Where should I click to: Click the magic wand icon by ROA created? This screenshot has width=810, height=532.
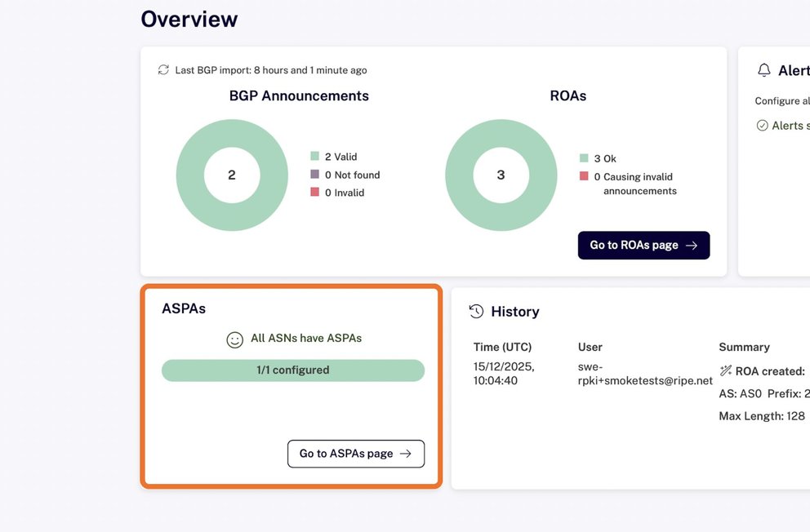pyautogui.click(x=725, y=371)
